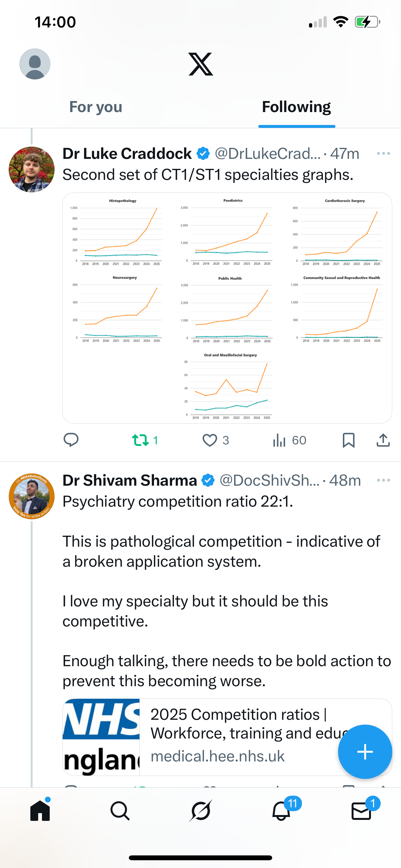Open the Search tab

click(x=120, y=811)
